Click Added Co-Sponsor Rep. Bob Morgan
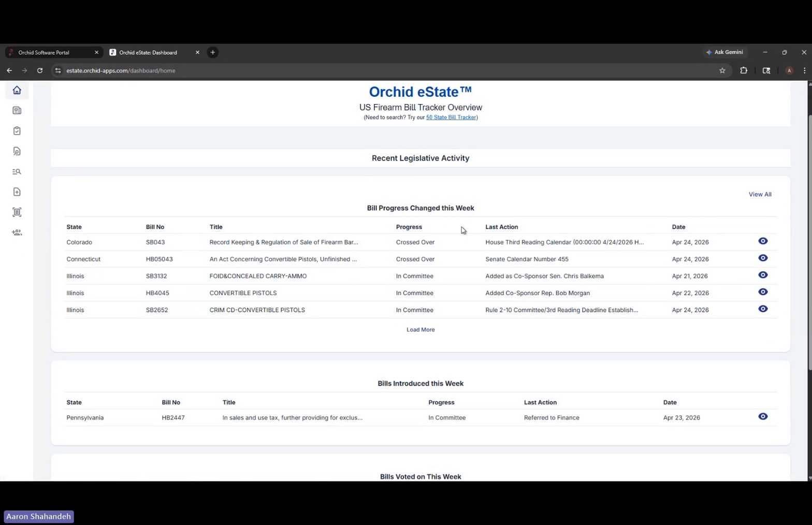Viewport: 812px width, 525px height. tap(538, 293)
